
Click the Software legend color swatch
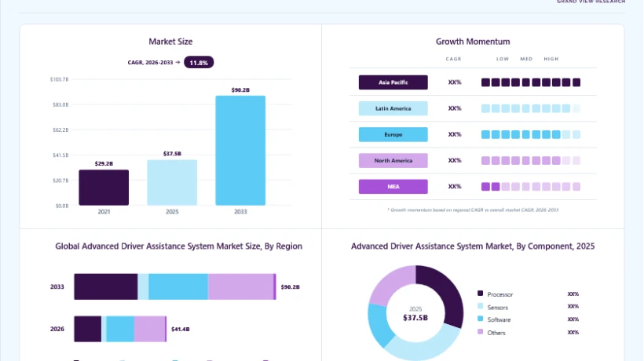(480, 319)
